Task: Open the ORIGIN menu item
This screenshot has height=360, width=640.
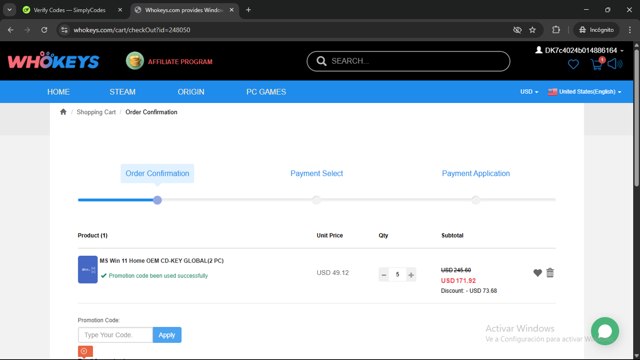Action: pyautogui.click(x=191, y=92)
